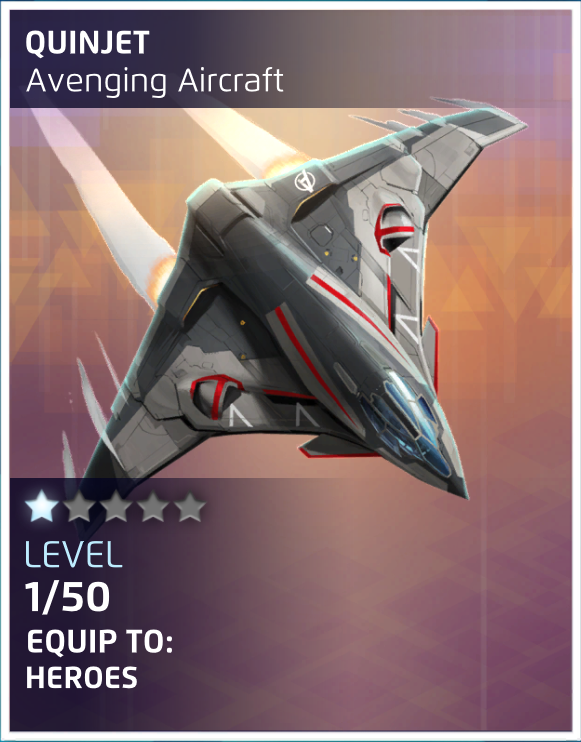Click the EQUIP TO: label
Image resolution: width=581 pixels, height=742 pixels.
pyautogui.click(x=99, y=642)
